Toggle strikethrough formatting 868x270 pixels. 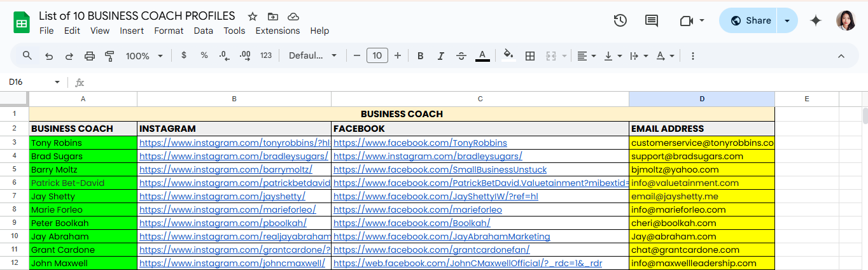tap(461, 56)
